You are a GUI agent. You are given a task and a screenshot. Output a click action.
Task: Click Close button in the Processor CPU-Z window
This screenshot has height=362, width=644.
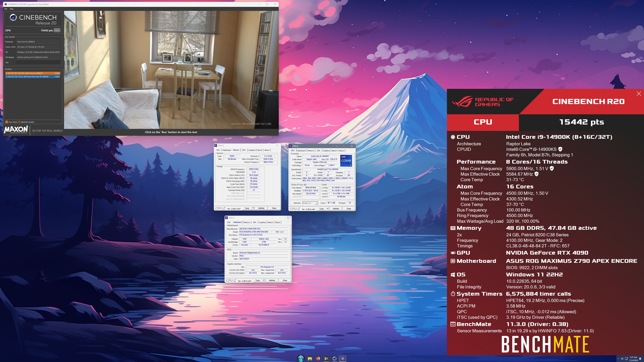[x=348, y=209]
